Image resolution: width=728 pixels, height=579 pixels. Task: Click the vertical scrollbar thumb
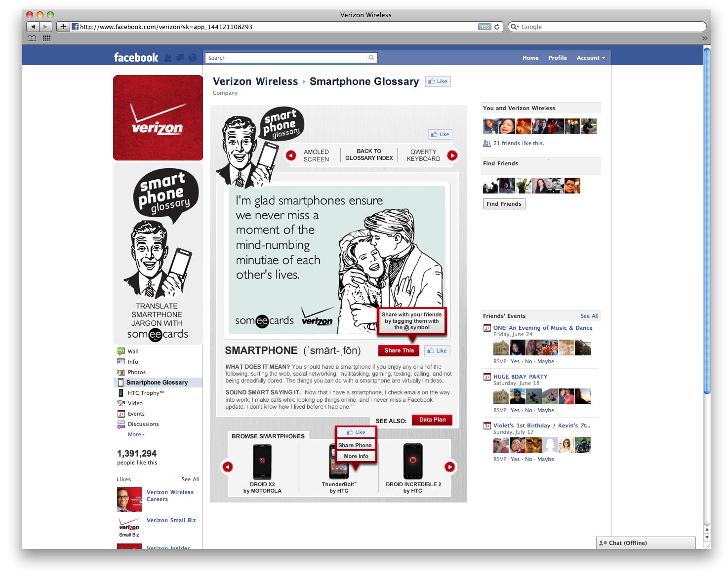coord(707,221)
